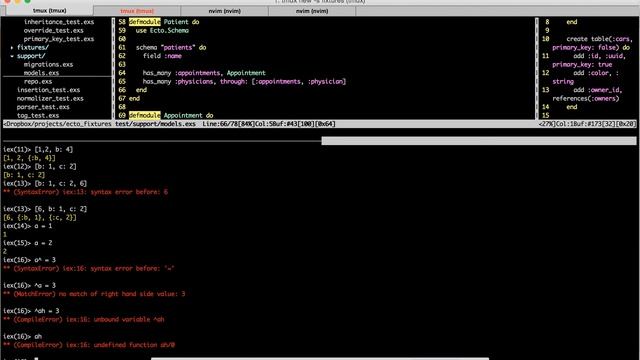The image size is (640, 360).
Task: Click the iex(15)> a = 2 line
Action: tap(27, 243)
